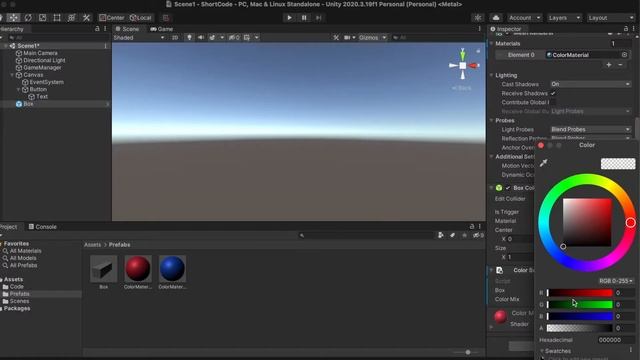Click the Step frame button

click(x=318, y=18)
